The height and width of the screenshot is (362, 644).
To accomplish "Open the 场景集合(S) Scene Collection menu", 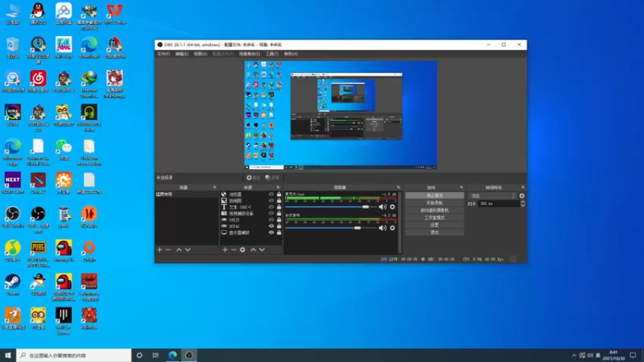I will [x=250, y=54].
